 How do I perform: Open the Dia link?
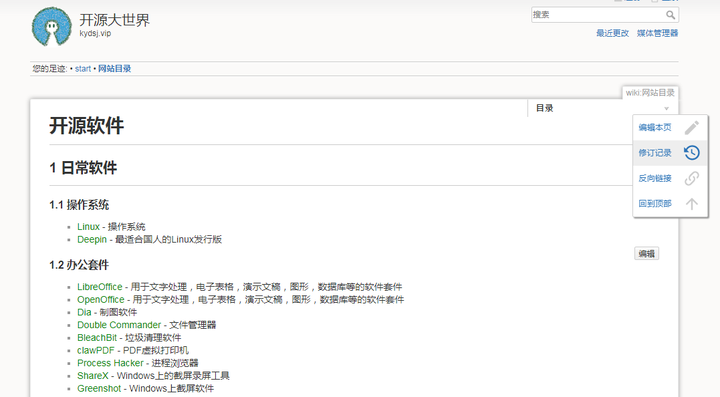(x=84, y=313)
